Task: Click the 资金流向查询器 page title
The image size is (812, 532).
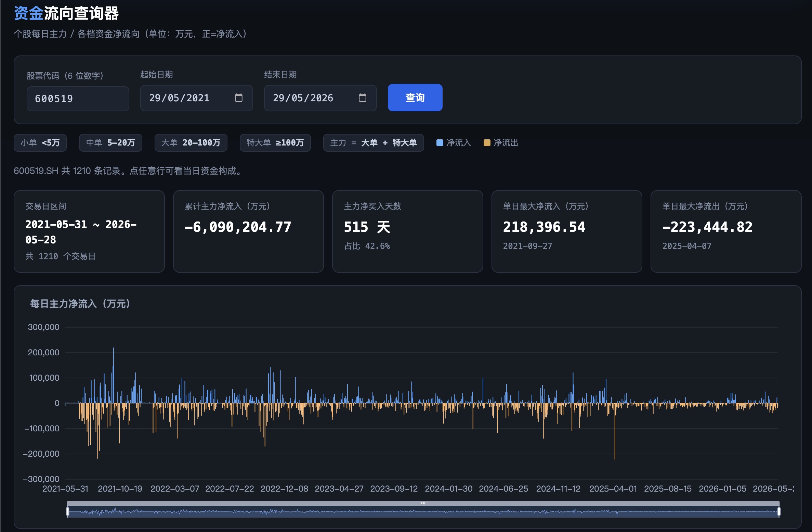Action: click(66, 13)
